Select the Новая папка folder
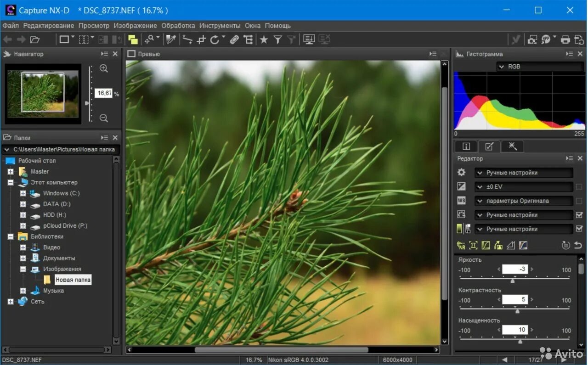This screenshot has height=365, width=588. click(73, 280)
